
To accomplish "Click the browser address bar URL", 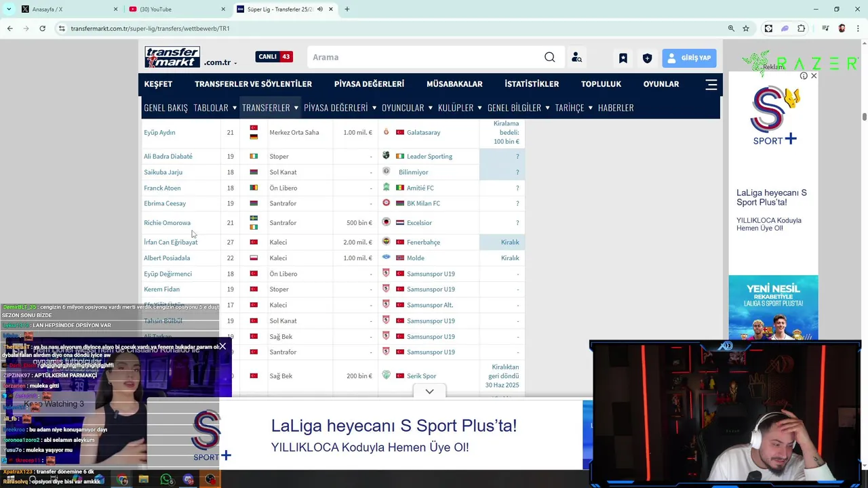I will pyautogui.click(x=150, y=28).
